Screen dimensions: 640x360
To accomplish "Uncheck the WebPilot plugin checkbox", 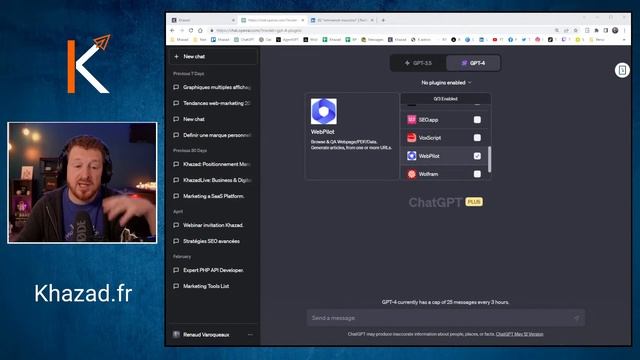I will tap(477, 156).
